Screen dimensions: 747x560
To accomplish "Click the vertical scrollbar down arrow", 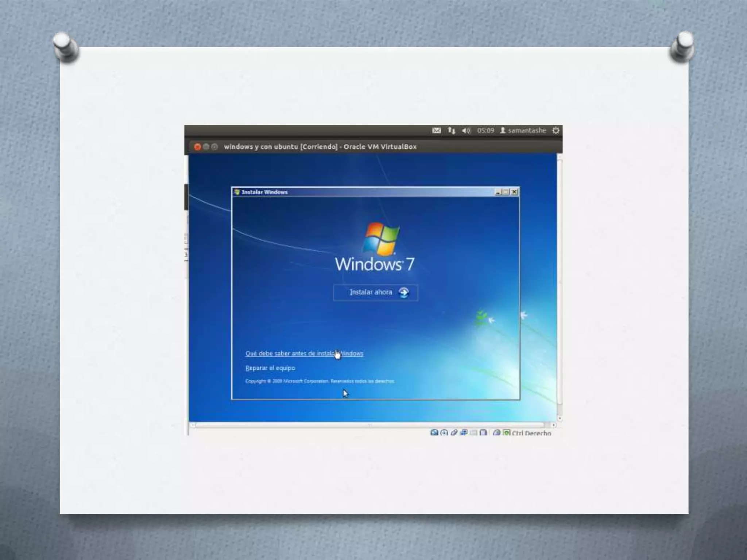I will tap(560, 419).
